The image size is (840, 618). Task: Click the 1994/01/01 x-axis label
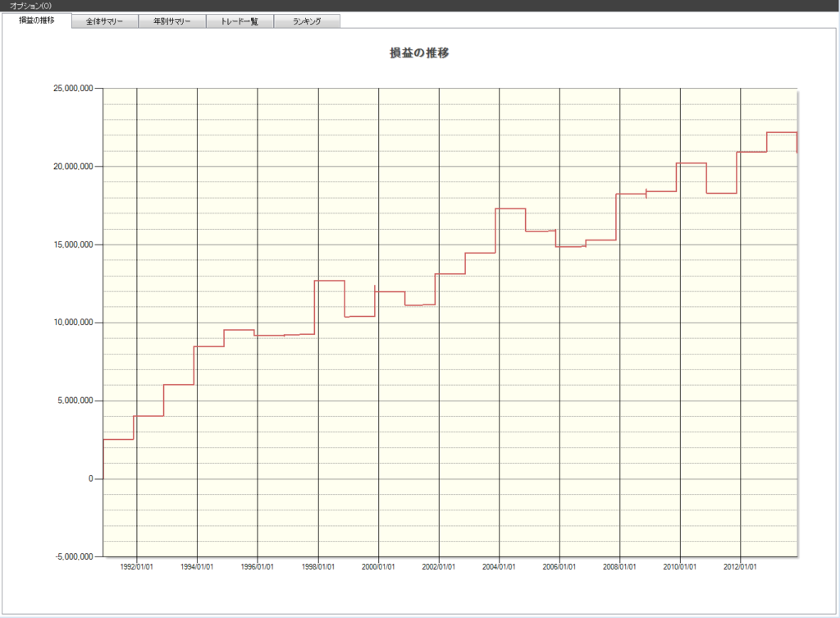pos(197,567)
